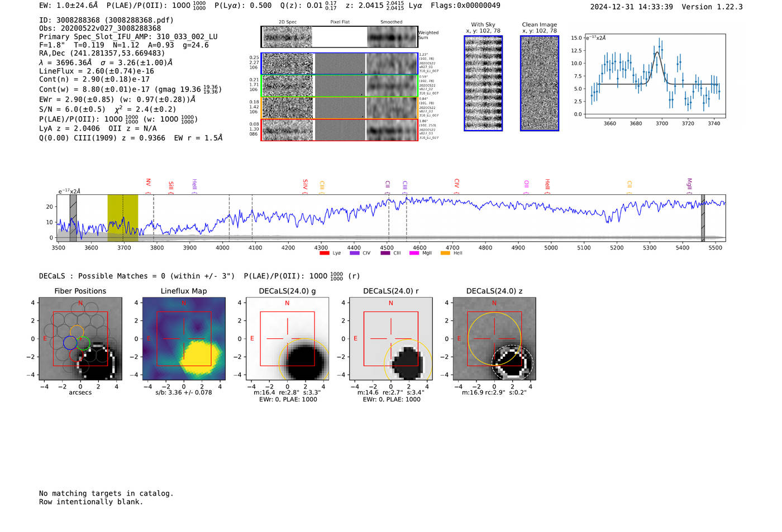
Task: Click the m:16.9 rc:2.9" caption under z image
Action: point(494,392)
